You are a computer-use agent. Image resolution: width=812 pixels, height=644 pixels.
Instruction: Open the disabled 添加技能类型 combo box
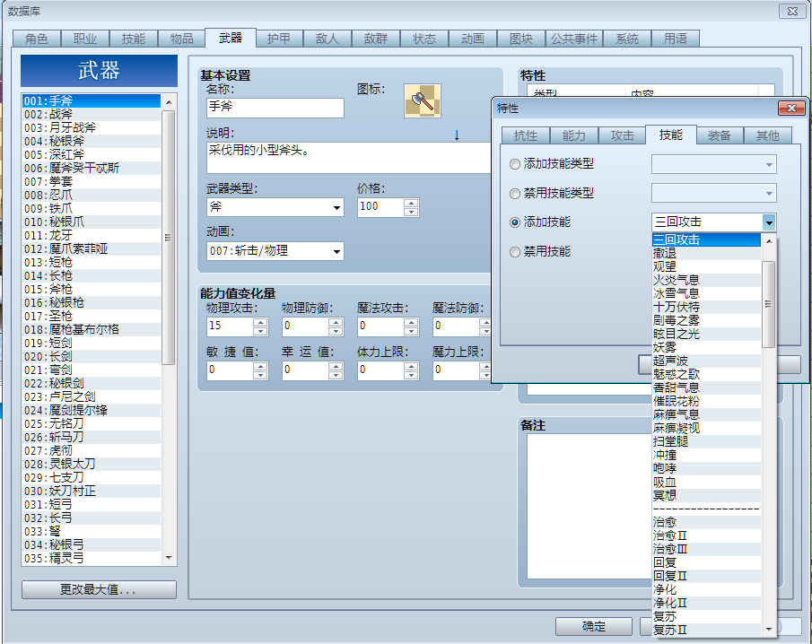pos(713,165)
